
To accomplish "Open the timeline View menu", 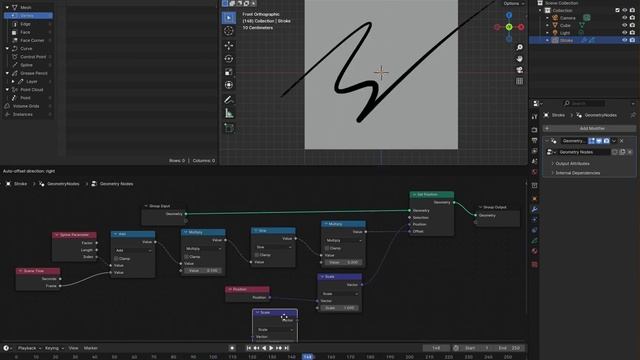I will pyautogui.click(x=73, y=348).
